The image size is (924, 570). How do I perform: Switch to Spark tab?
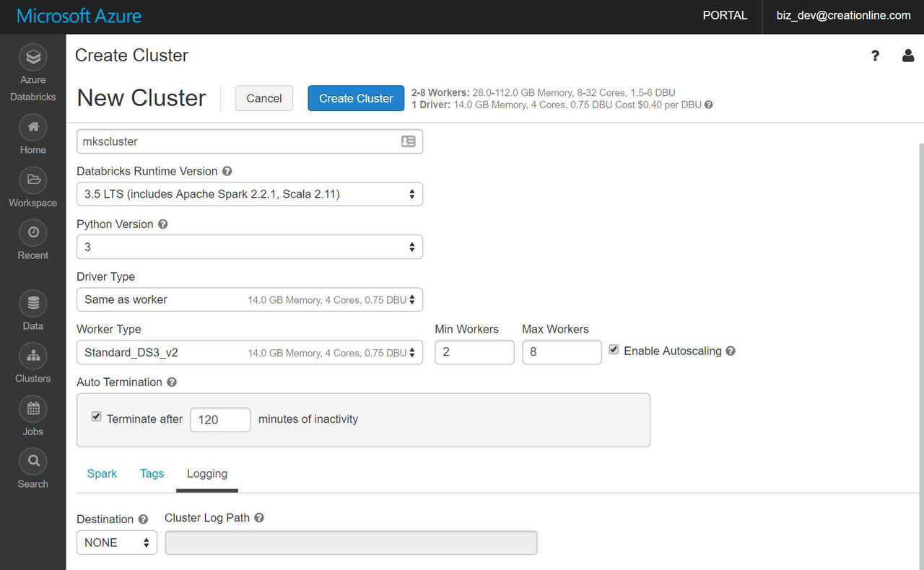coord(102,474)
